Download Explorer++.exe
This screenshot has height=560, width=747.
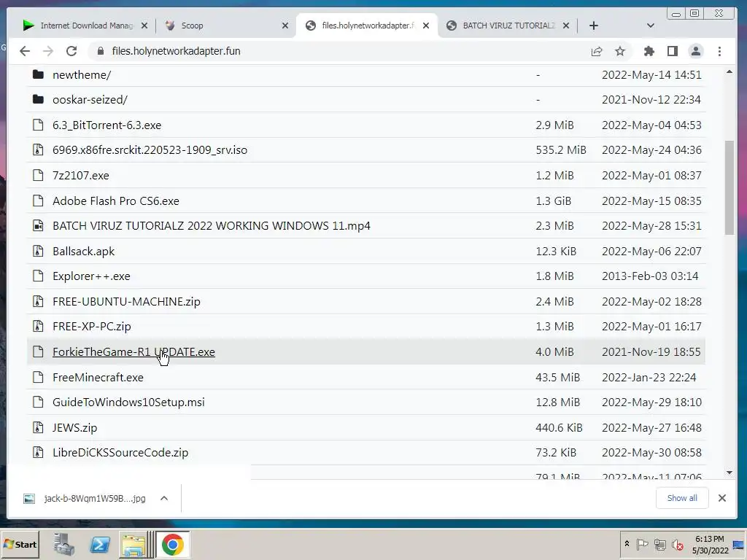(91, 276)
